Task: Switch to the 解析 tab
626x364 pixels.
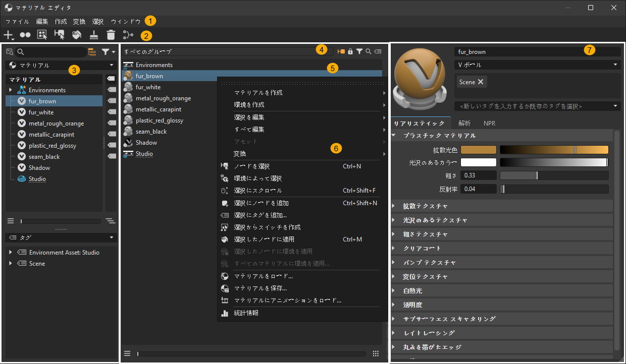Action: pyautogui.click(x=464, y=123)
